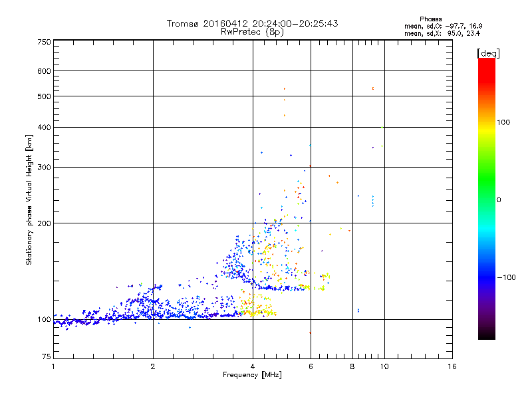Click 'mean, sd,O: -97.7, 16.9' statistics line
Image resolution: width=532 pixels, height=399 pixels.
coord(443,26)
